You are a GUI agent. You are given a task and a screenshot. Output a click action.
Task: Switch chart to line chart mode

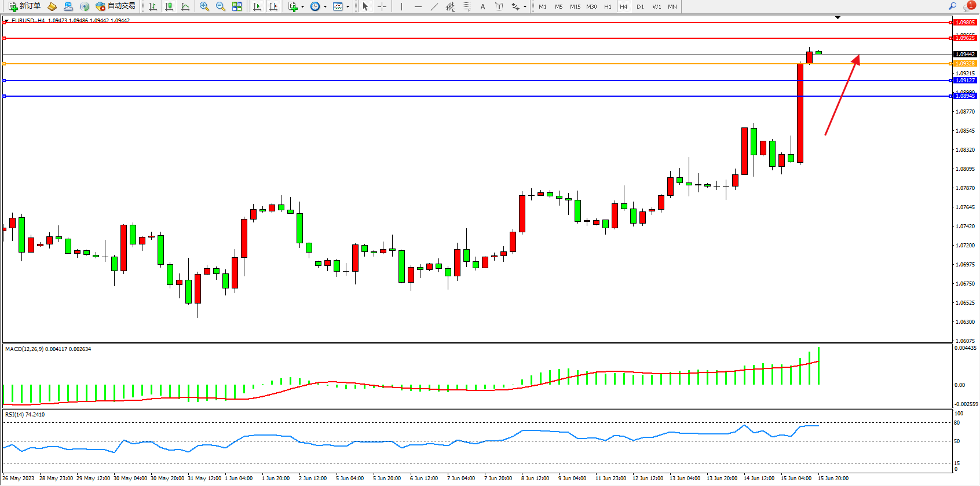185,6
